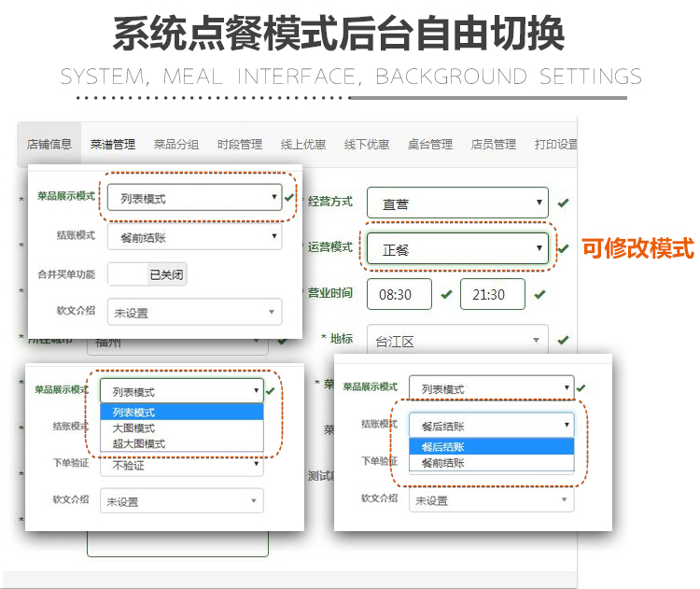
Task: Click the green checkmark after 21:30
Action: pos(539,294)
